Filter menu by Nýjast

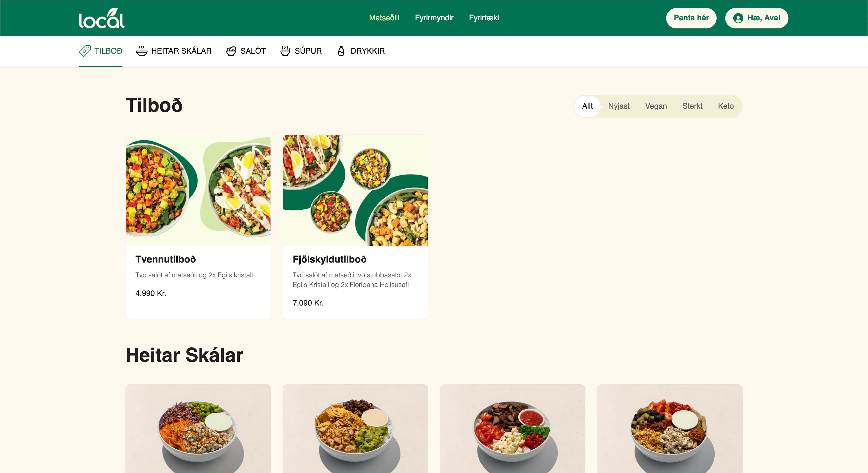(x=619, y=106)
